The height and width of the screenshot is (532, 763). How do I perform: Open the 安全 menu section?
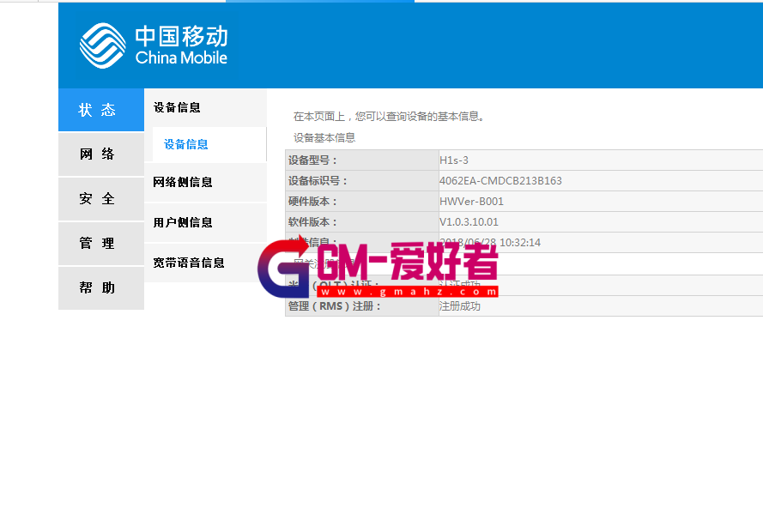[98, 199]
